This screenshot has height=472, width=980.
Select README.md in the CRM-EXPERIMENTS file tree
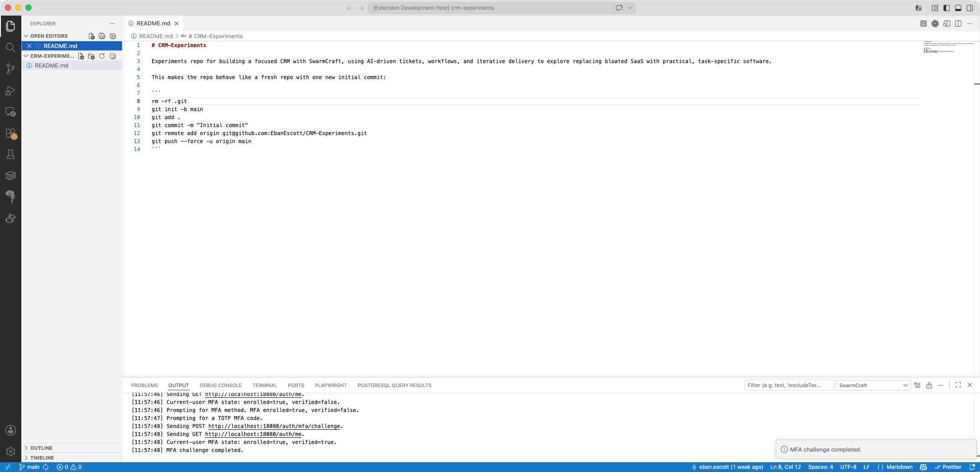[72, 65]
